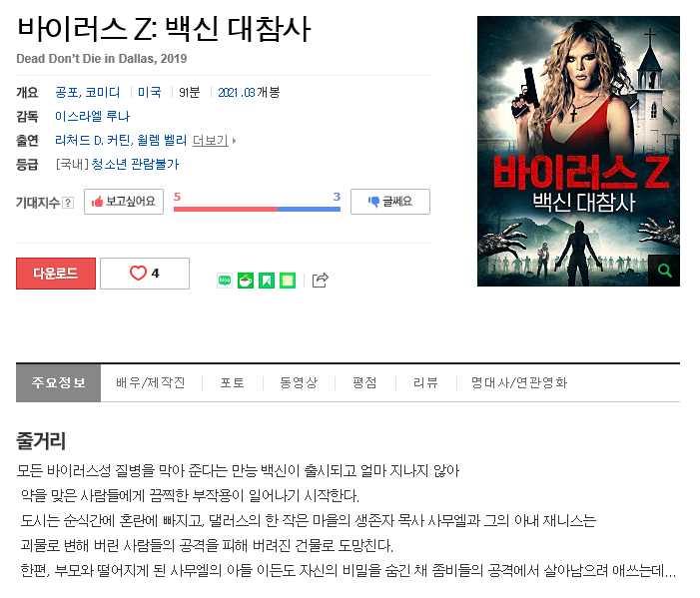Screen dimensions: 700x598
Task: Open the 바이러스 Z movie poster
Action: [578, 152]
